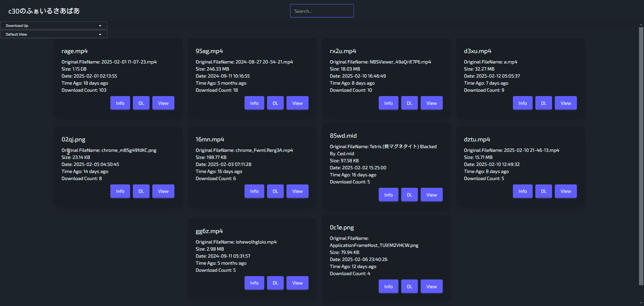Download dztu.mp4 with DL
644x306 pixels.
(x=544, y=191)
